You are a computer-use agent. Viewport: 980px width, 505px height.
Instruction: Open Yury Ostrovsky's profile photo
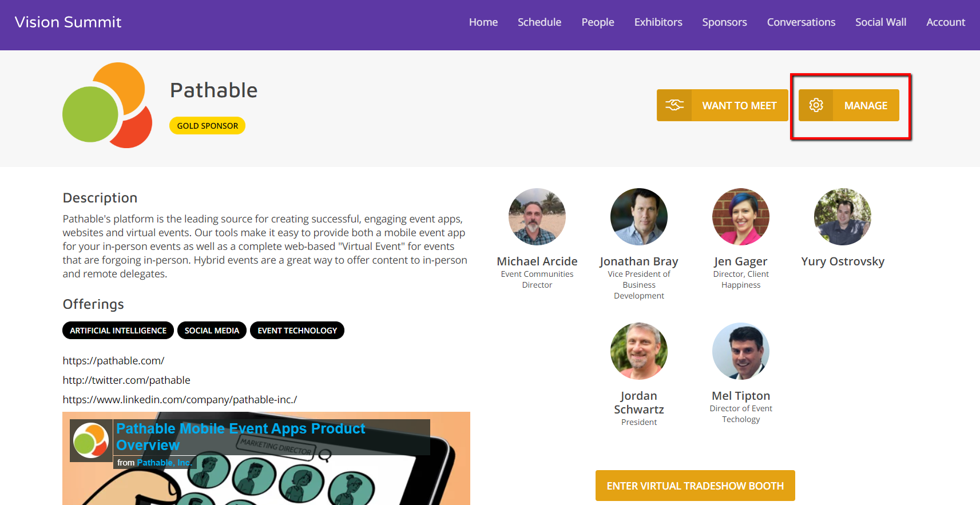842,217
